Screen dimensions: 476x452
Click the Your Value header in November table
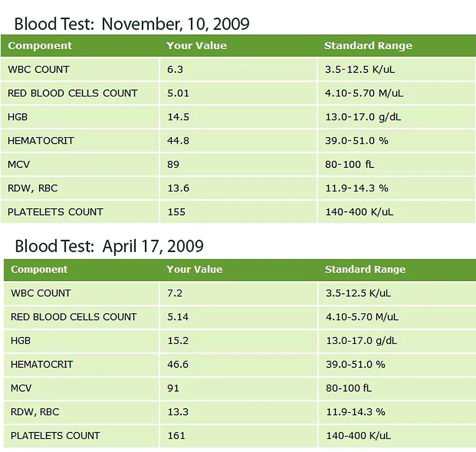[x=197, y=46]
